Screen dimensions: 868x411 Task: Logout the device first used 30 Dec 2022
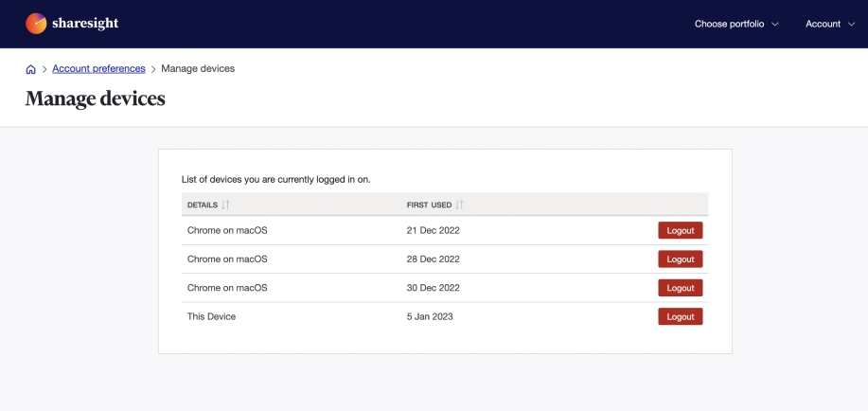tap(681, 288)
